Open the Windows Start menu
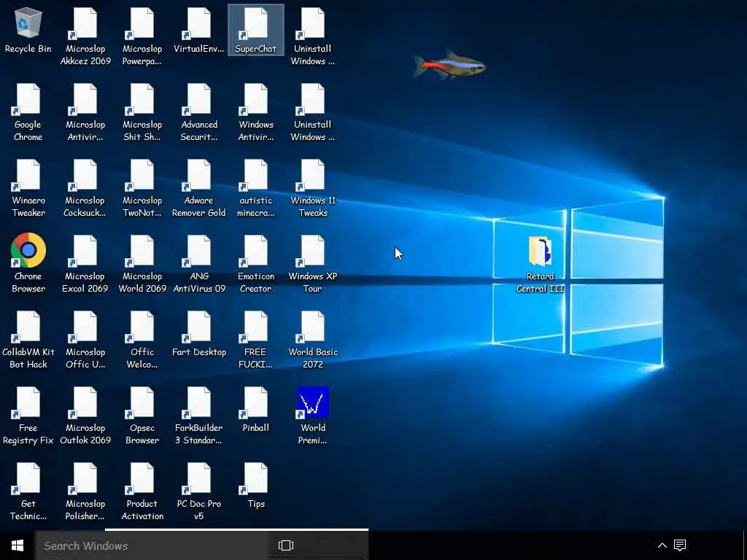Screen dimensions: 747x560 click(x=18, y=545)
